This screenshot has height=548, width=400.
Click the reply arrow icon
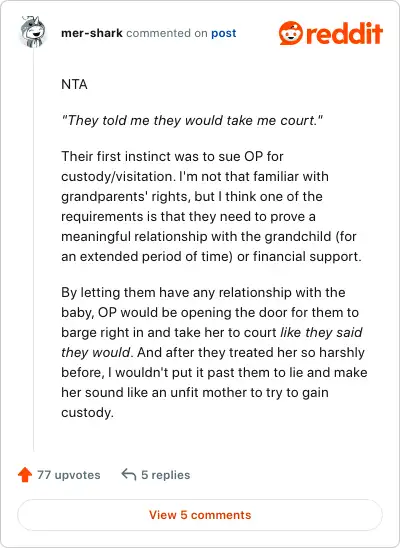(x=129, y=475)
